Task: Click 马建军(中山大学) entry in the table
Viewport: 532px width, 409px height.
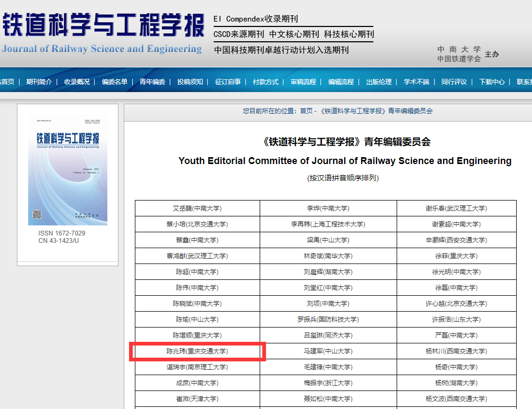Action: pos(328,351)
